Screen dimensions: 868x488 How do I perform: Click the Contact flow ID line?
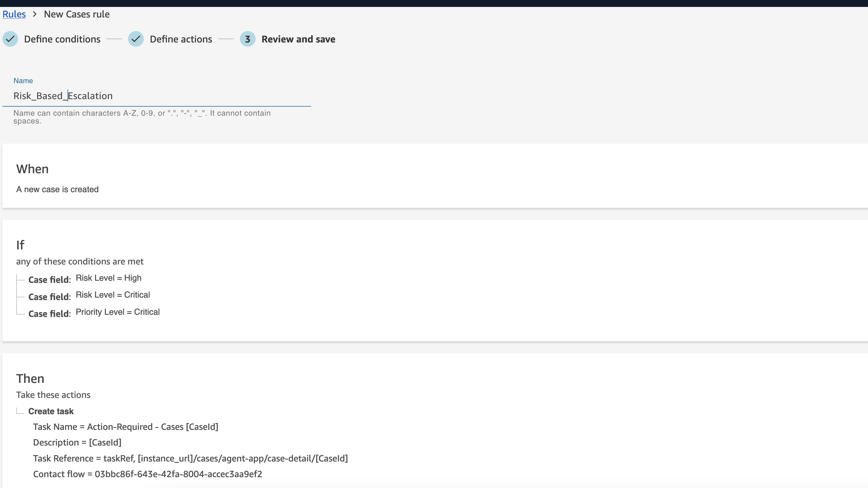pyautogui.click(x=147, y=474)
